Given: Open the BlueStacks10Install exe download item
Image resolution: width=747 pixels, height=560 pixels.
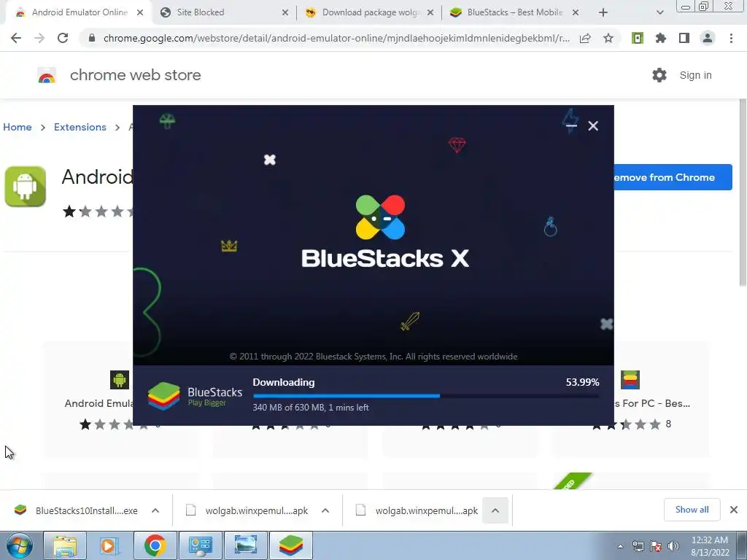Looking at the screenshot, I should pos(76,510).
